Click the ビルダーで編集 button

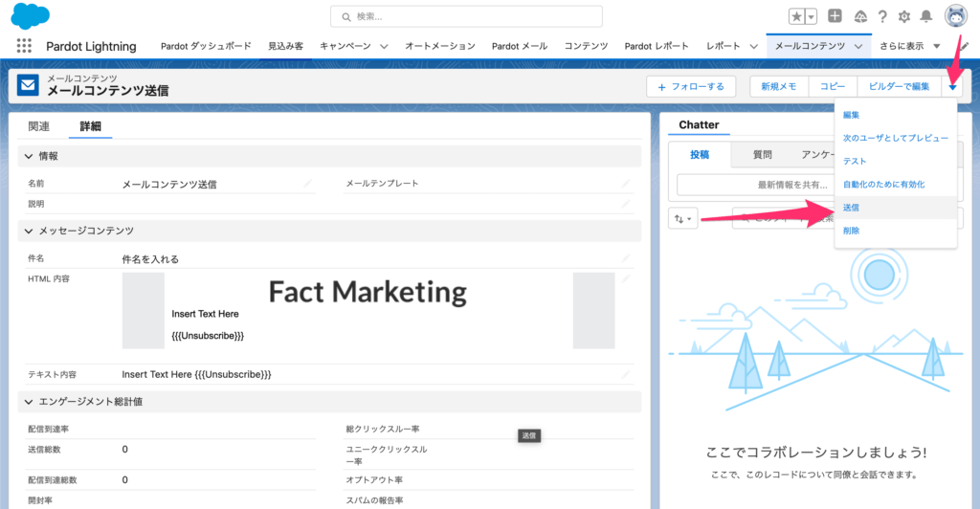tap(899, 87)
